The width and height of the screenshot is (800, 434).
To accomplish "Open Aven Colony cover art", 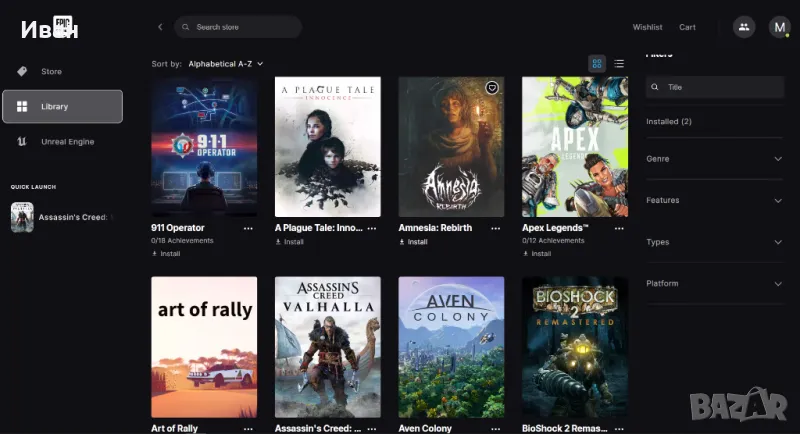I will [x=451, y=347].
